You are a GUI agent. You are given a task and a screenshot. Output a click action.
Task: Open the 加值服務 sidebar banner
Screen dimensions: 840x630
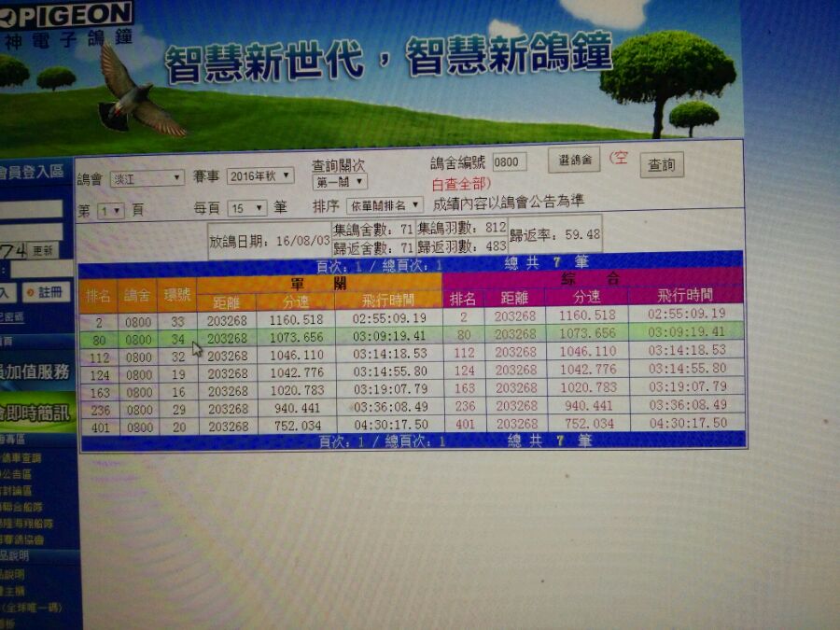click(36, 371)
